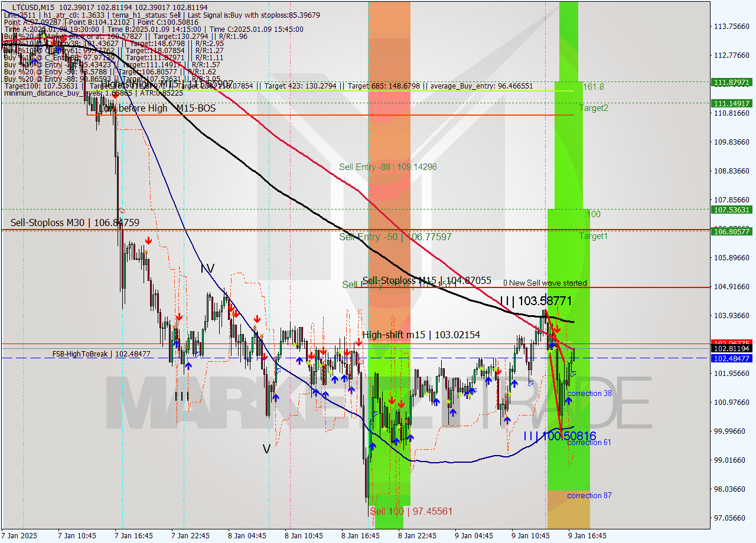Image resolution: width=756 pixels, height=543 pixels.
Task: Select '9 Jan 10:45' on time axis
Action: [x=530, y=536]
